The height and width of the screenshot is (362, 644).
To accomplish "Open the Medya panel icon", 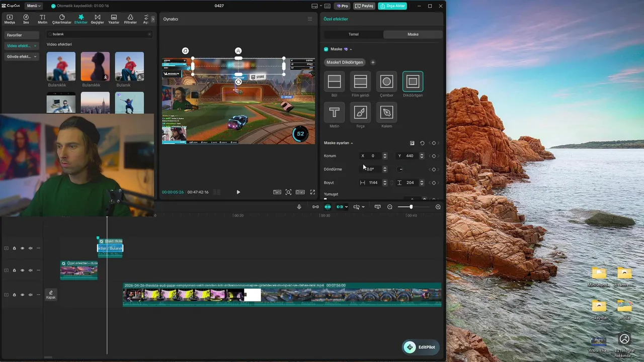I will click(10, 19).
